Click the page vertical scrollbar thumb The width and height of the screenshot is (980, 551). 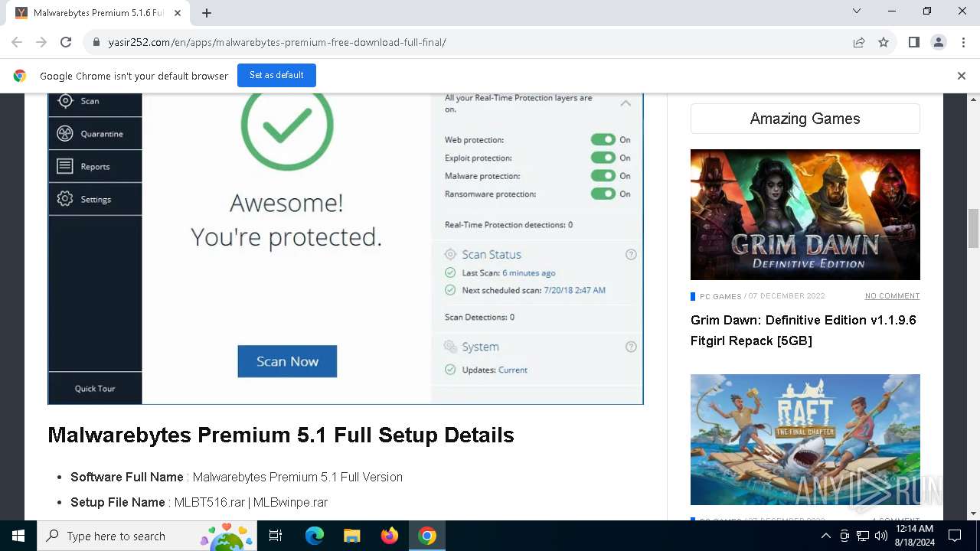tap(973, 228)
